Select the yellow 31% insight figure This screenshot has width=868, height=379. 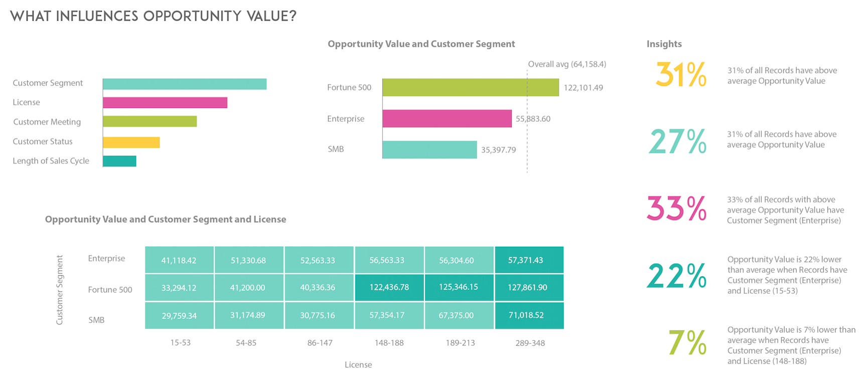pos(680,75)
